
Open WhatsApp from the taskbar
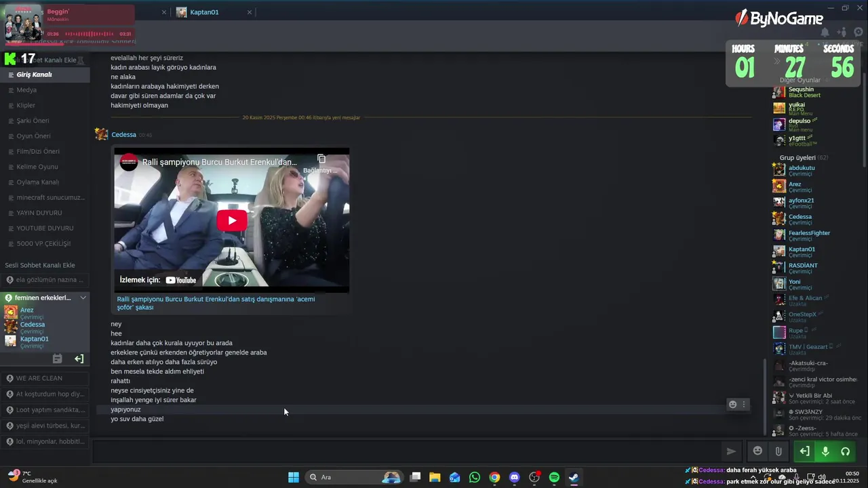tap(475, 477)
